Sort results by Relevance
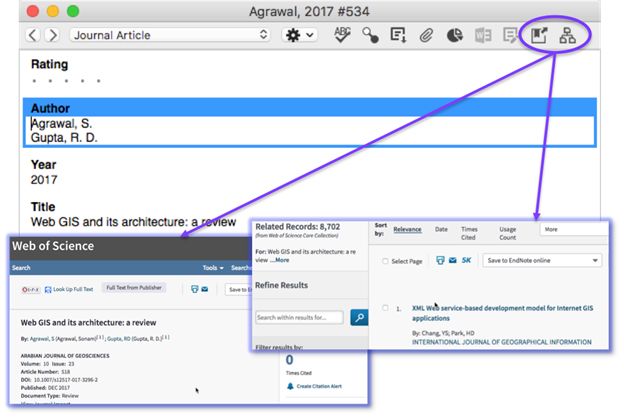The height and width of the screenshot is (419, 624). tap(407, 230)
